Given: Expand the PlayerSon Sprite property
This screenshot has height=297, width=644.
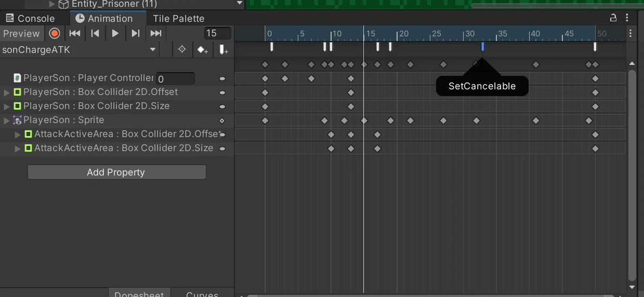Looking at the screenshot, I should click(6, 120).
